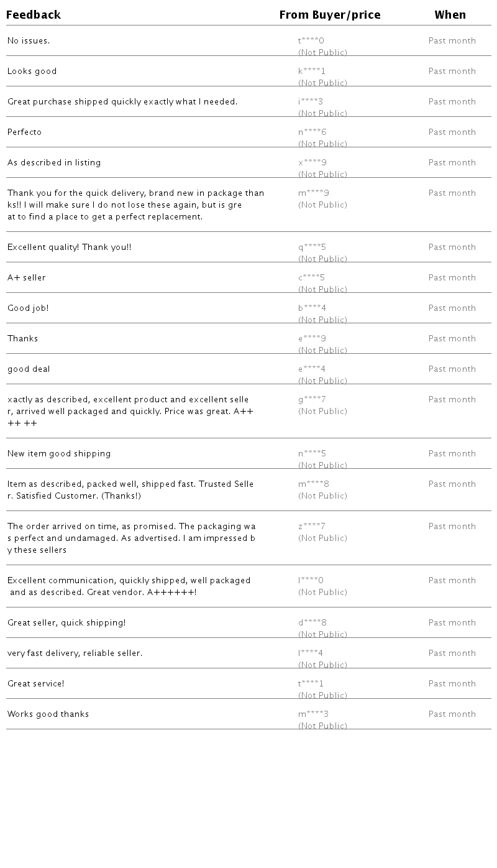497x868 pixels.
Task: Select buyer k****1 on Looks good row
Action: coord(312,72)
